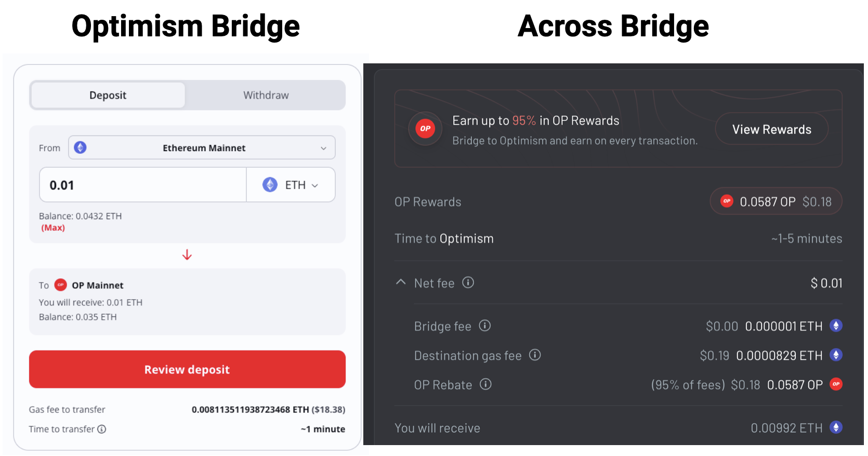Click the 0.01 amount input field
The image size is (868, 456).
[142, 185]
